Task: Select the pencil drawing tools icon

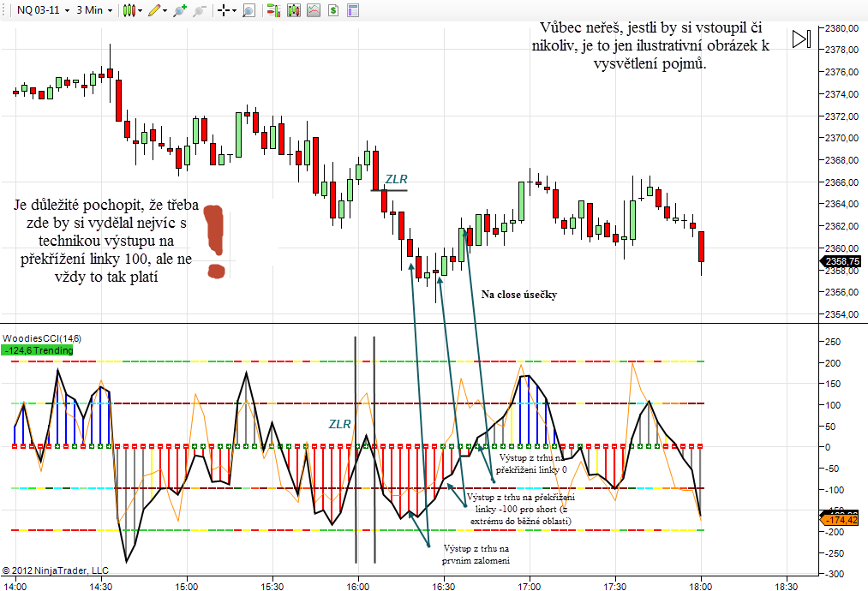Action: click(x=154, y=10)
